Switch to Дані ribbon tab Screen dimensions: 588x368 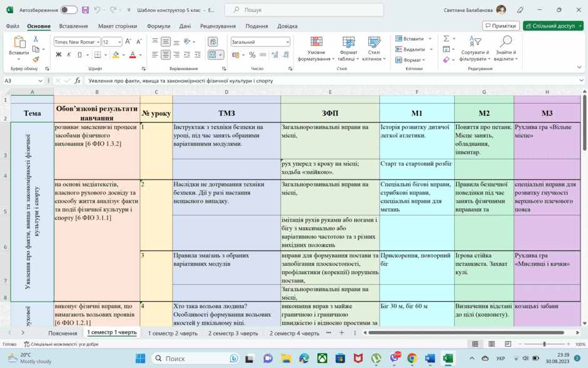(185, 26)
